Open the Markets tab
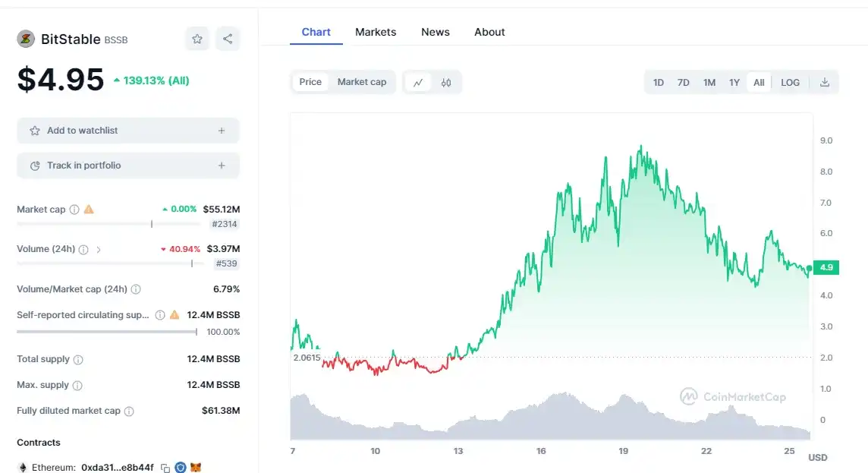Image resolution: width=868 pixels, height=473 pixels. click(x=376, y=32)
